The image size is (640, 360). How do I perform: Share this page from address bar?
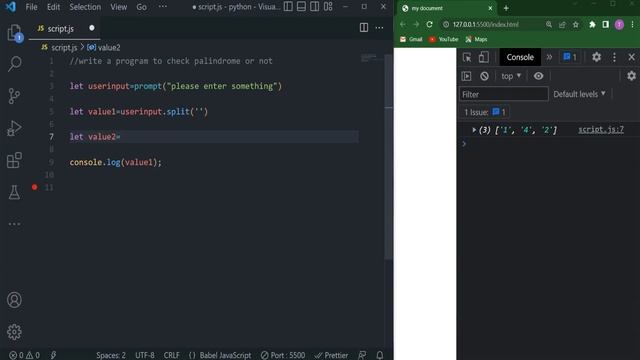tap(562, 24)
